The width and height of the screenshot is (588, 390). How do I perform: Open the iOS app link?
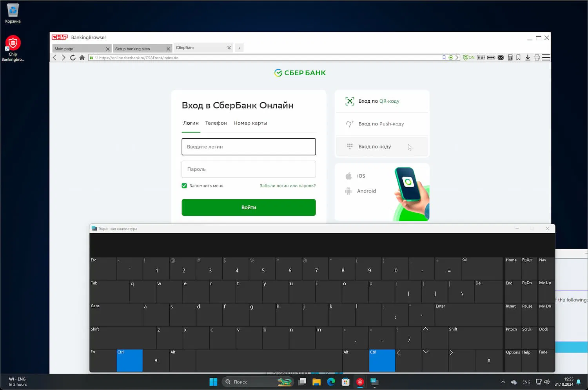click(355, 176)
